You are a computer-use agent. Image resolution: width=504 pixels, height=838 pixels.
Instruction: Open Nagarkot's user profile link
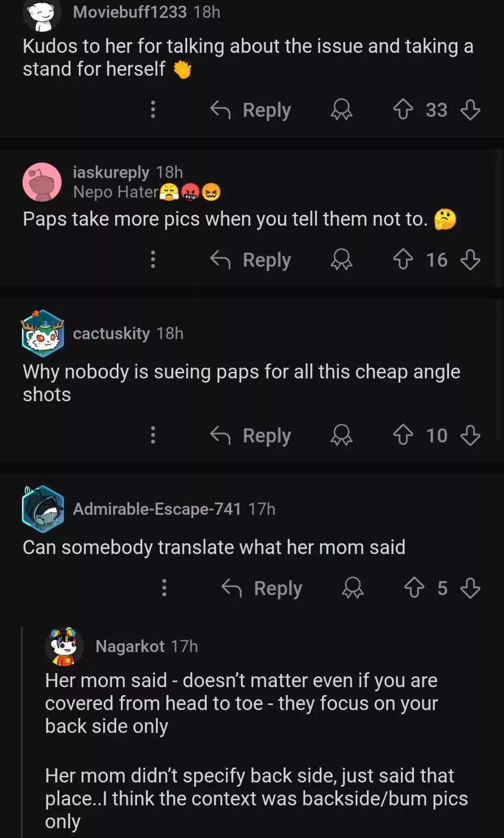point(130,646)
